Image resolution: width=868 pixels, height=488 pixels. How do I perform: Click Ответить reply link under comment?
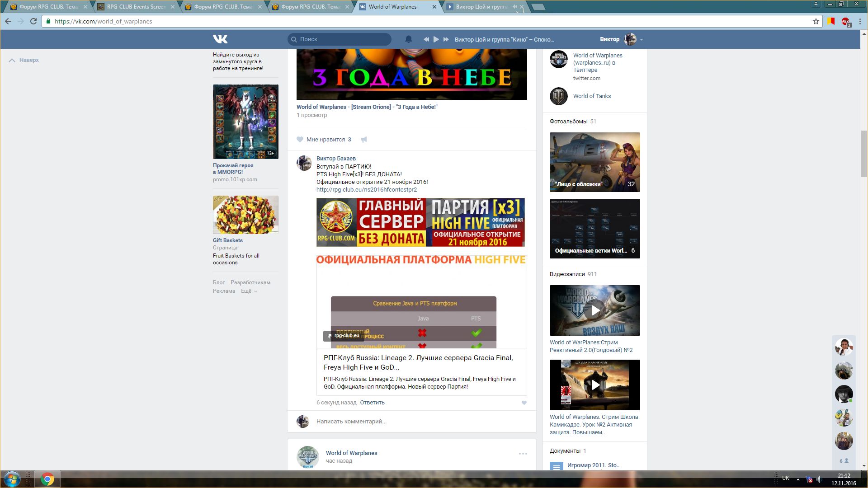pos(372,403)
